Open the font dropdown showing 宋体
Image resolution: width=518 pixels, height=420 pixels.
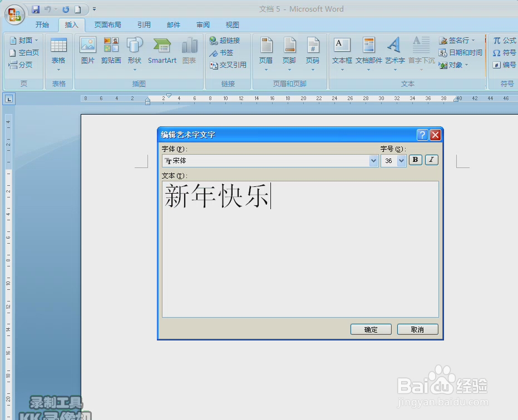(x=373, y=160)
